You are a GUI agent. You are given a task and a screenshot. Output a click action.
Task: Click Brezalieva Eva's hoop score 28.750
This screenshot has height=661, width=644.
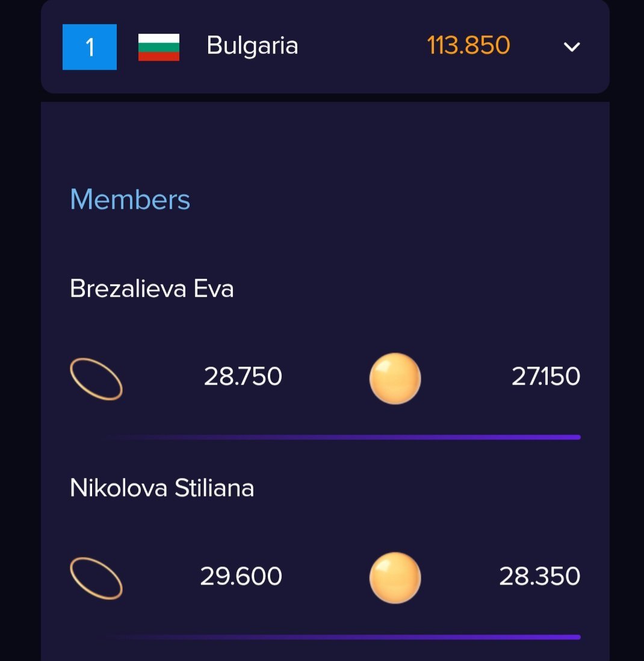tap(243, 377)
